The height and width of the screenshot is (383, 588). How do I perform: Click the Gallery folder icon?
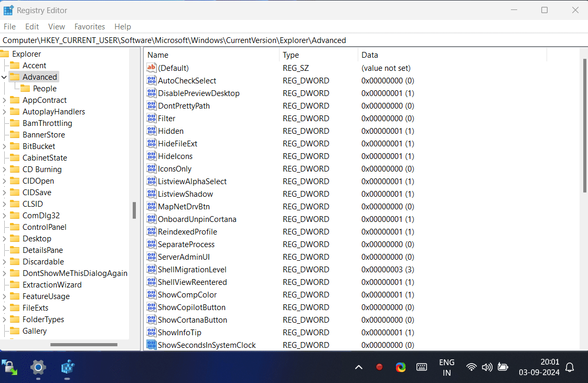pos(15,331)
